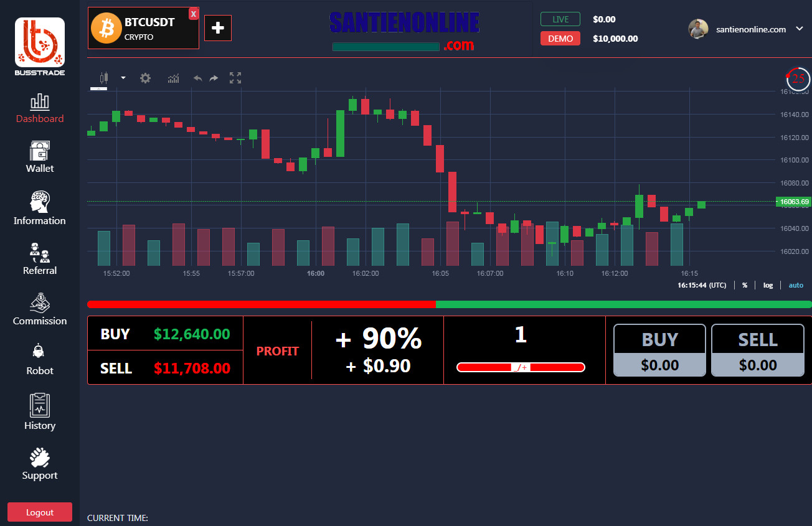Open the Support page
Viewport: 812px width, 526px height.
pyautogui.click(x=40, y=464)
